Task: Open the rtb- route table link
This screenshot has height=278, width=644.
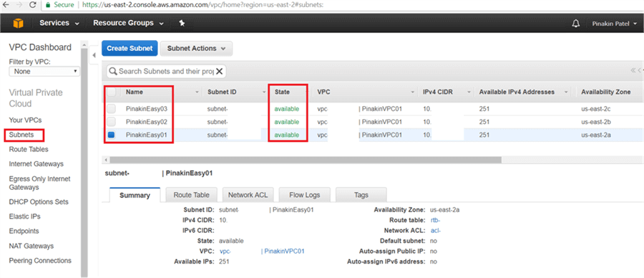Action: pyautogui.click(x=435, y=220)
